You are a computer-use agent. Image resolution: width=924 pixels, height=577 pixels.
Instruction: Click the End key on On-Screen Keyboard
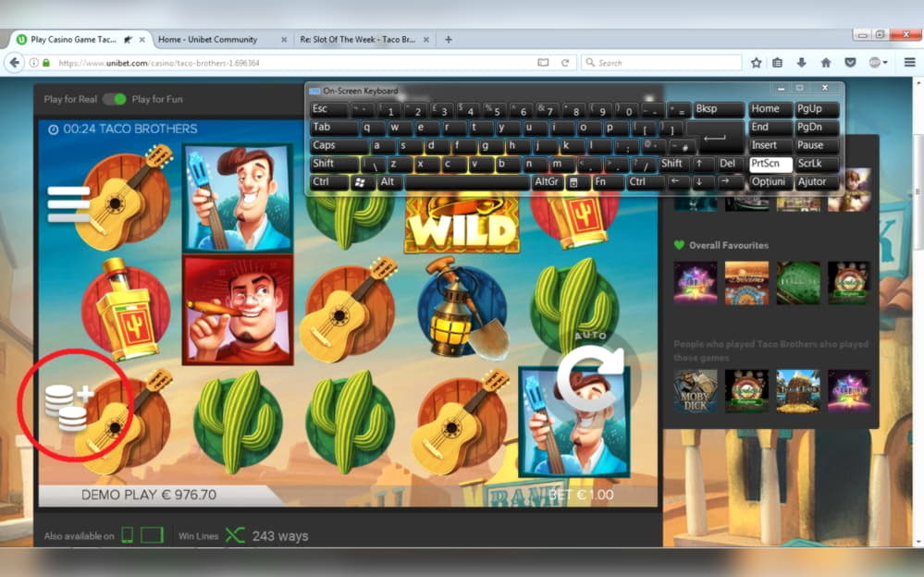tap(770, 128)
